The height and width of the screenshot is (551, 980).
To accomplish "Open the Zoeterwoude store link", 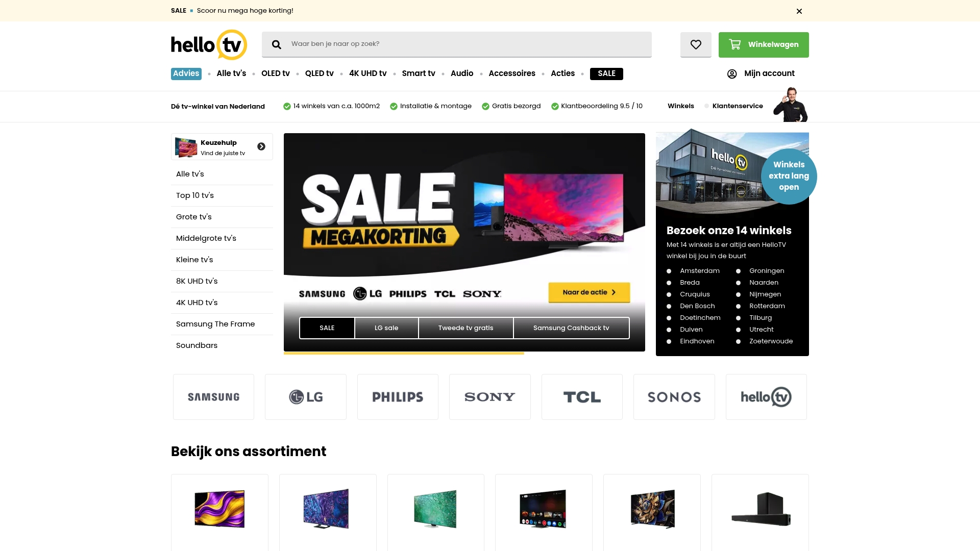I will click(771, 341).
